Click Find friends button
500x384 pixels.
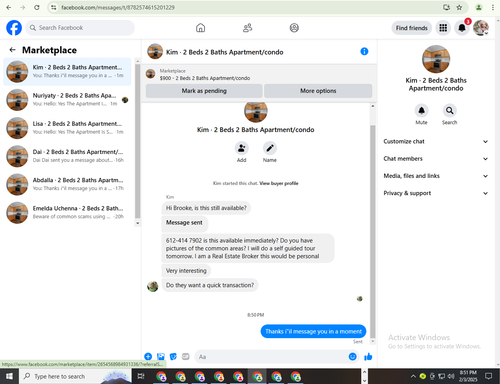(x=412, y=28)
